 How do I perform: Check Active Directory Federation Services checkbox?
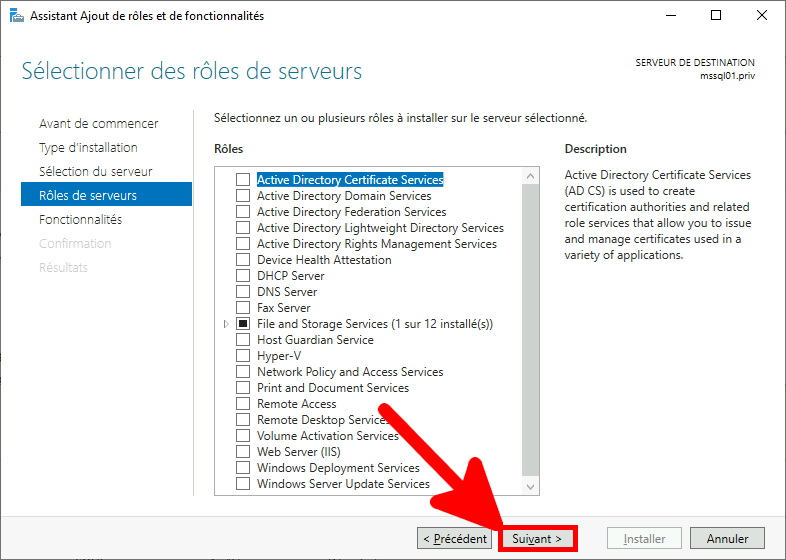tap(243, 212)
